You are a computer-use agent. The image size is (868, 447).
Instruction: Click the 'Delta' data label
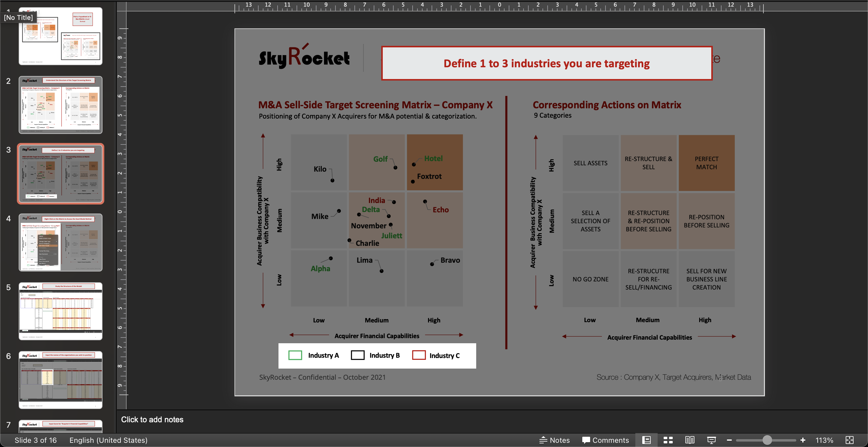[371, 209]
